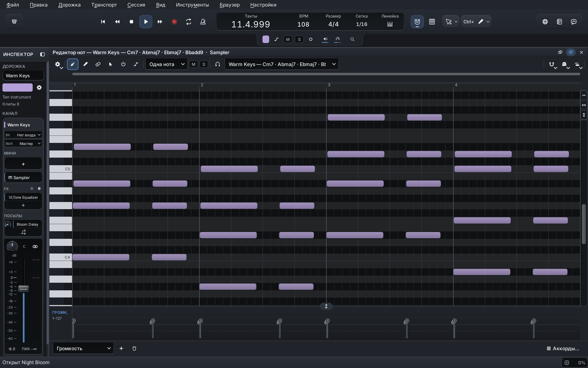Click the stacked tray icon at top left

[x=14, y=22]
